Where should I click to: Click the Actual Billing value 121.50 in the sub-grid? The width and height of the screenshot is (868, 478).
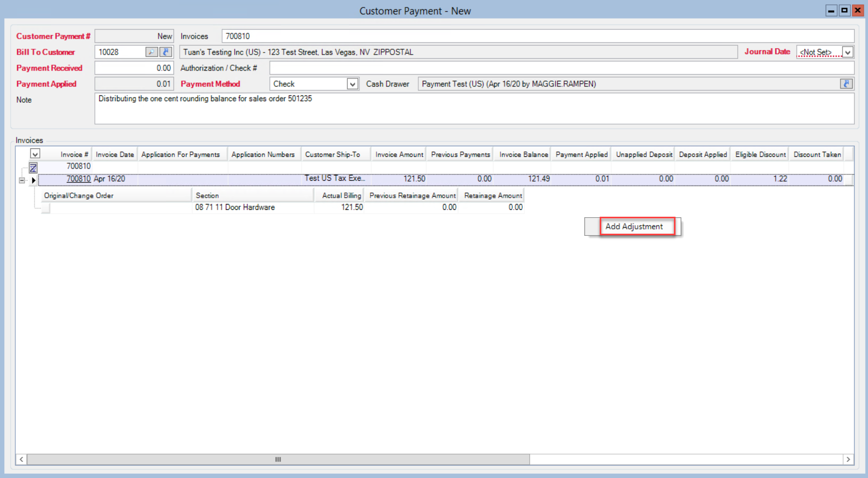pyautogui.click(x=339, y=207)
